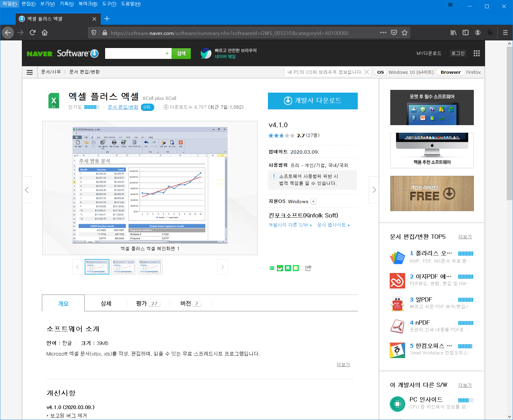Open nPDF icon in TOP5

(397, 327)
